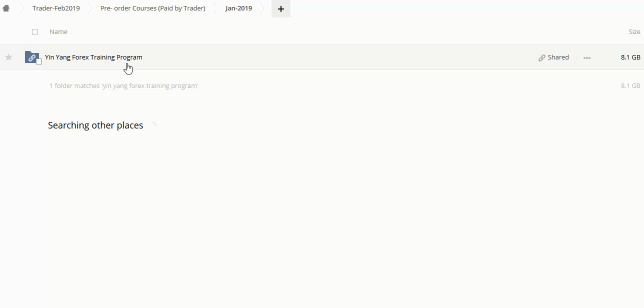Click the '1 folder matches' summary text
The image size is (644, 308).
pyautogui.click(x=123, y=85)
